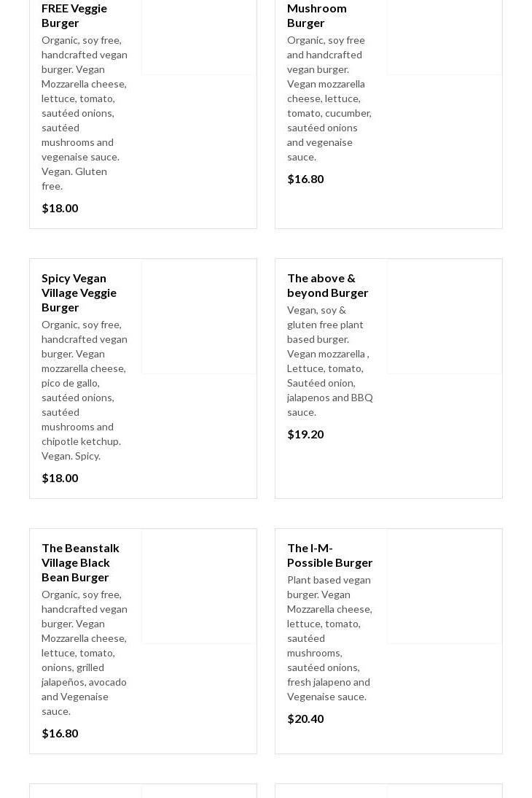
Task: Open The Beanstalk Village Black Bean Burger title
Action: coord(80,562)
